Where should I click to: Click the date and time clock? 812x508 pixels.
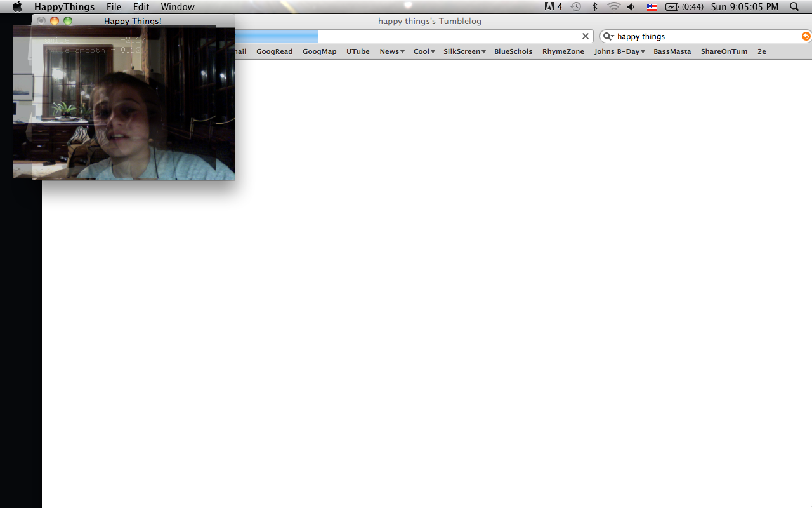[745, 7]
